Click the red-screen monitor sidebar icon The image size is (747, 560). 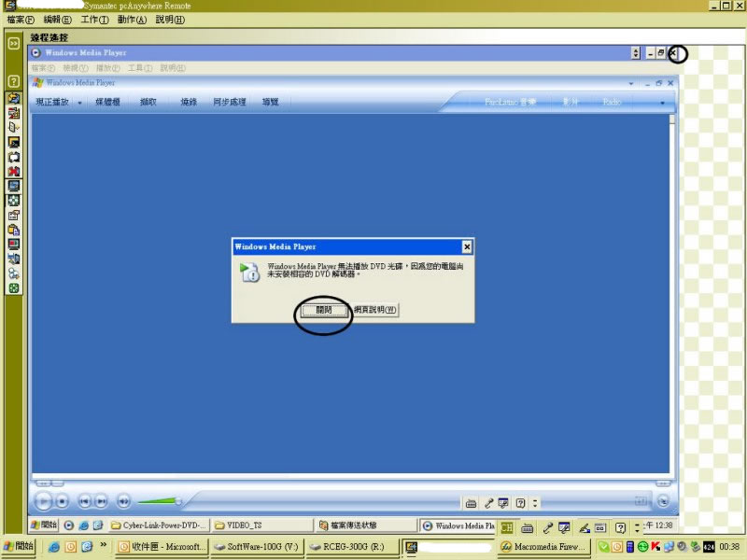(x=14, y=245)
